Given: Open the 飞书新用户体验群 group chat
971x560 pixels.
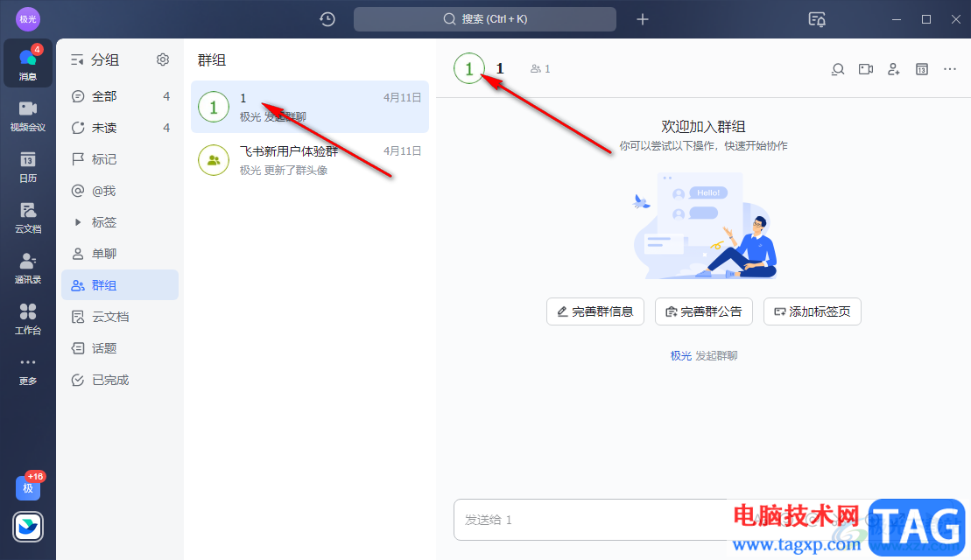Looking at the screenshot, I should pyautogui.click(x=310, y=160).
